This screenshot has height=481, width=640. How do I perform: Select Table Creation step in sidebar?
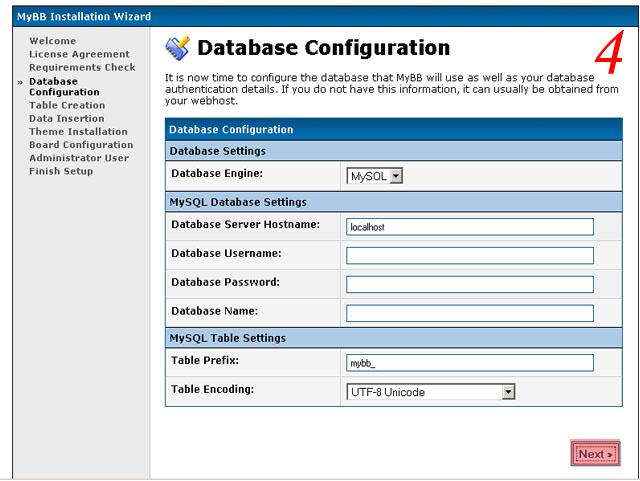point(67,105)
